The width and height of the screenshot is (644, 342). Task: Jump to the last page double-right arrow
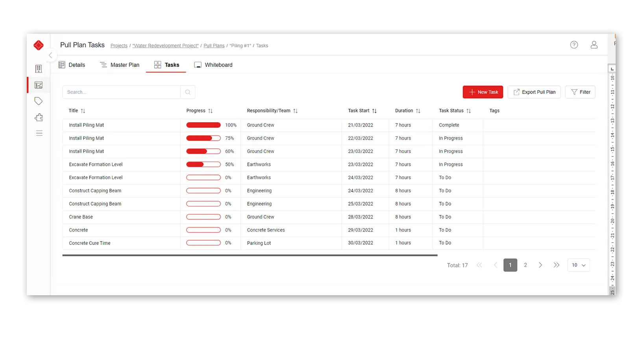(556, 265)
